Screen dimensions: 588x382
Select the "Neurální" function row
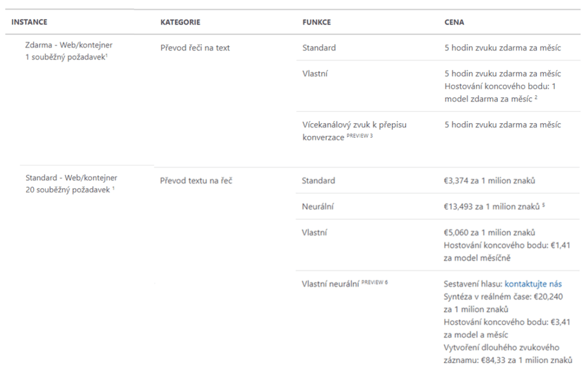click(x=318, y=206)
